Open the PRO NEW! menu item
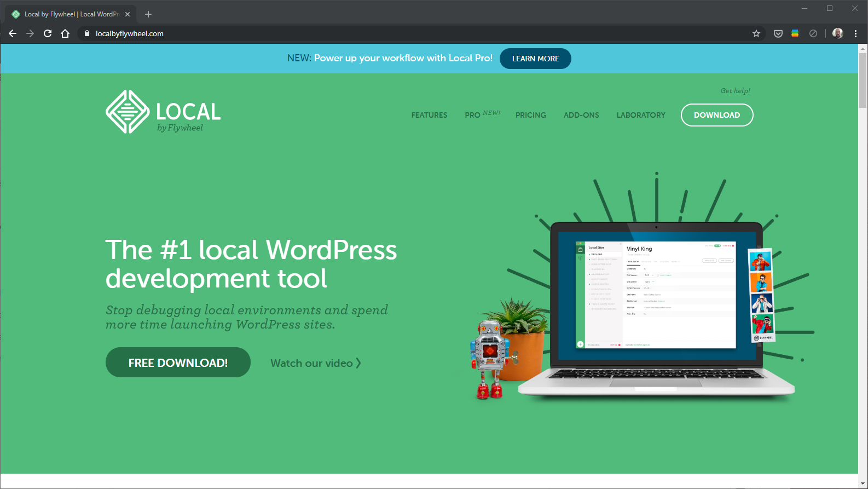 pos(482,114)
